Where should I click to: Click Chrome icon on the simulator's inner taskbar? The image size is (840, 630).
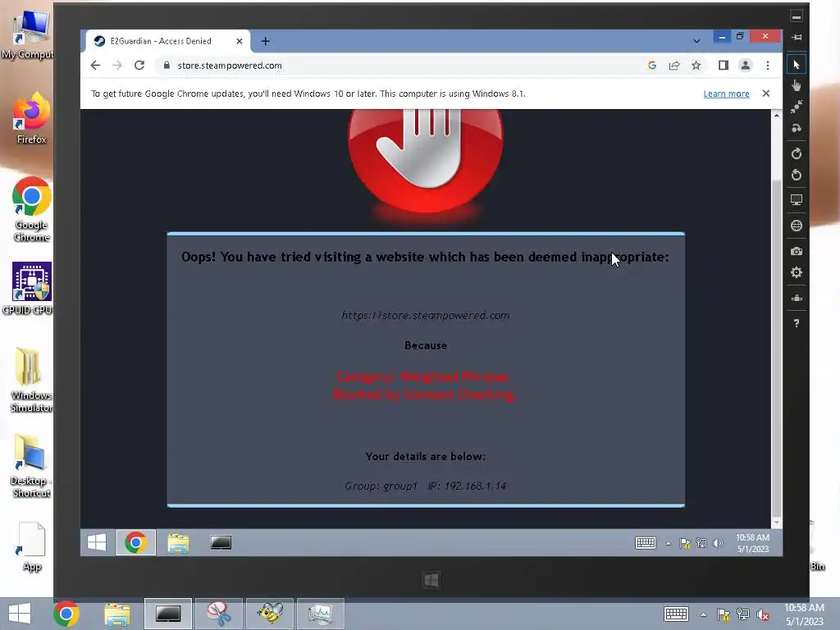pos(136,543)
